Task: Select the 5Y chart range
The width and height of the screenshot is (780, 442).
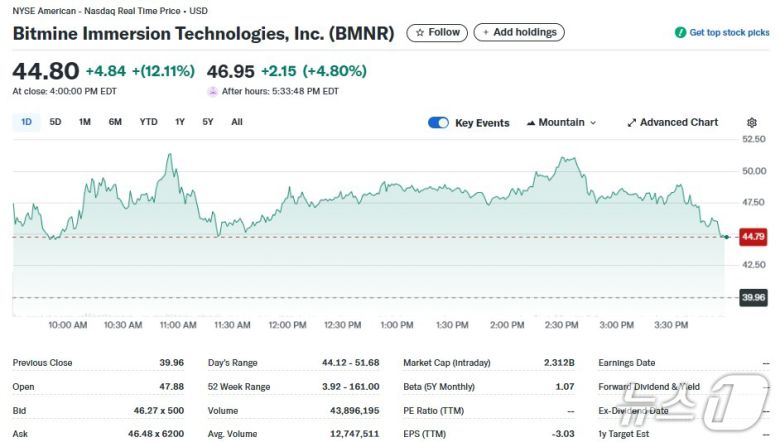Action: pos(208,122)
